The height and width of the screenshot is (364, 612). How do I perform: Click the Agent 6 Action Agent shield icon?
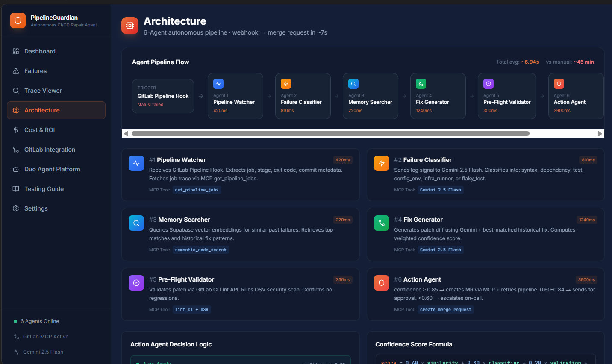[x=559, y=84]
